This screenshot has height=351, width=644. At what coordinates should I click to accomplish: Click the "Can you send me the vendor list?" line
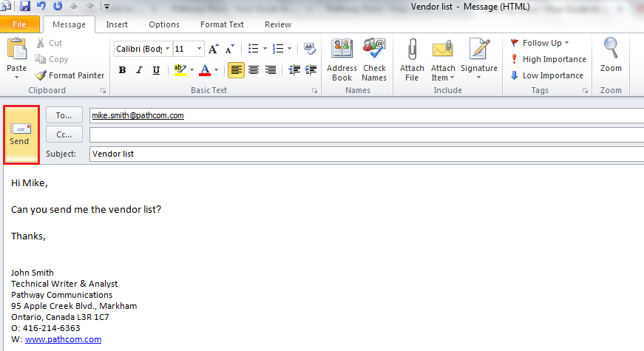[x=86, y=210]
